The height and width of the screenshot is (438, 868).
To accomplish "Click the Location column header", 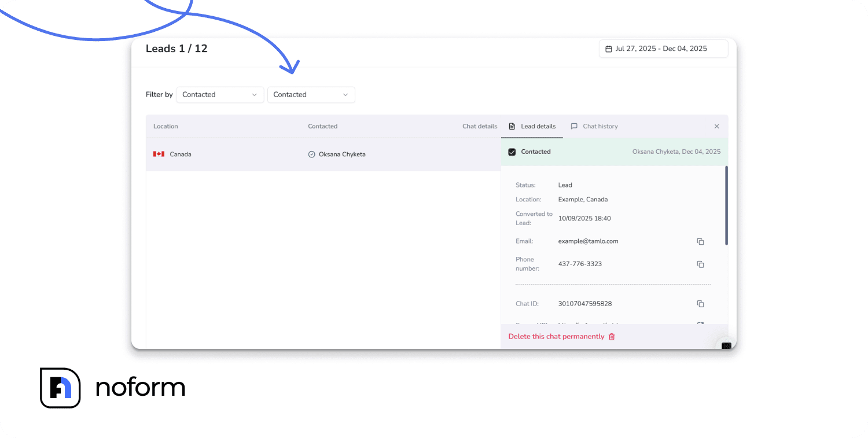I will coord(165,126).
